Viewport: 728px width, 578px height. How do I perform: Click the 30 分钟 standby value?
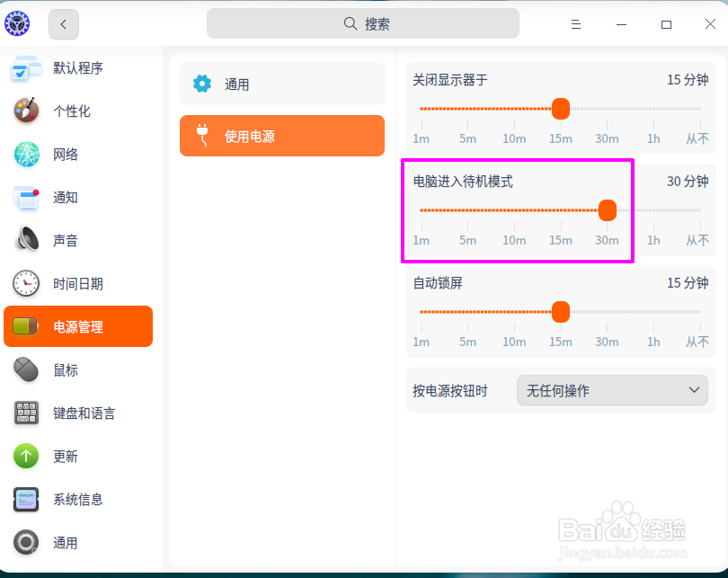pyautogui.click(x=688, y=181)
